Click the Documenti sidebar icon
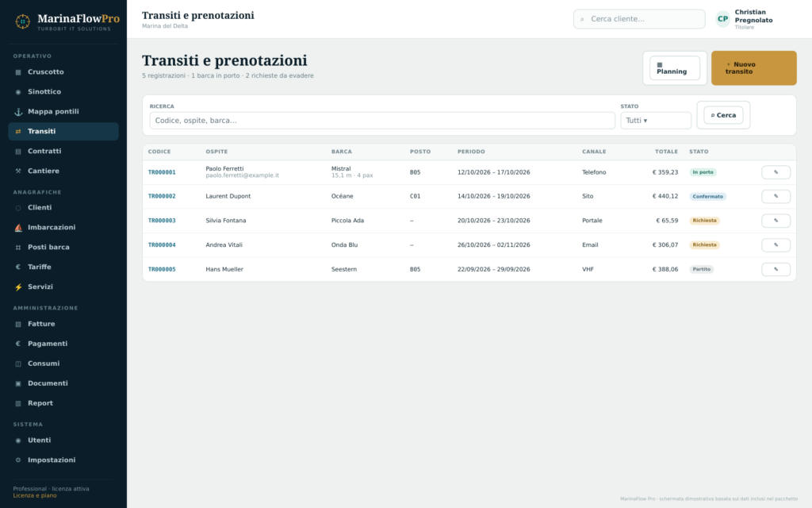 [18, 383]
